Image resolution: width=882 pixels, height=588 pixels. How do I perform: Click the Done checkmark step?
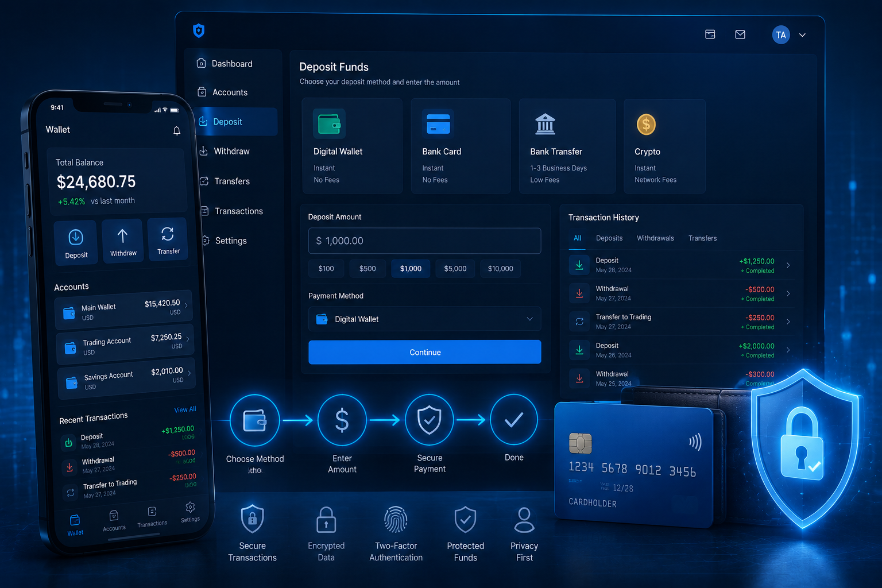point(514,420)
